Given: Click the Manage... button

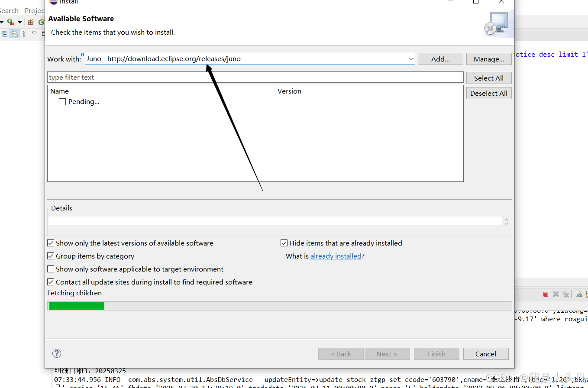Looking at the screenshot, I should 489,59.
